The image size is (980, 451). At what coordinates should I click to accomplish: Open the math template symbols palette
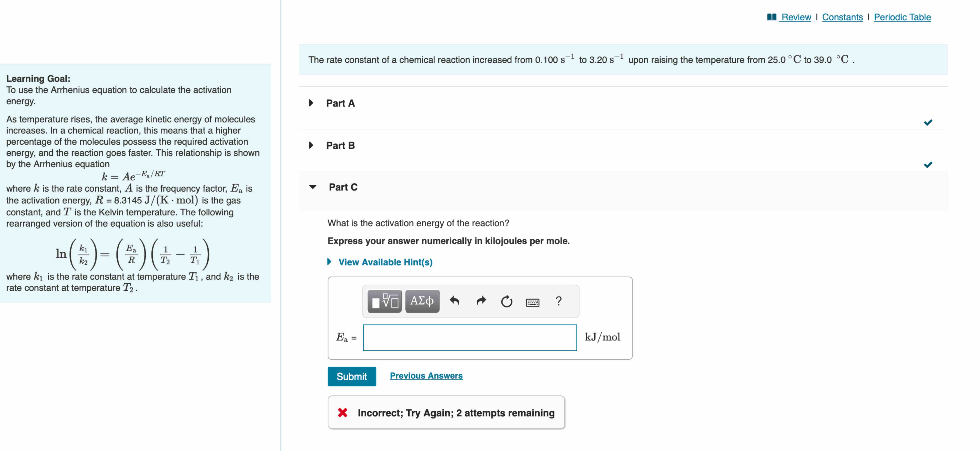coord(384,301)
